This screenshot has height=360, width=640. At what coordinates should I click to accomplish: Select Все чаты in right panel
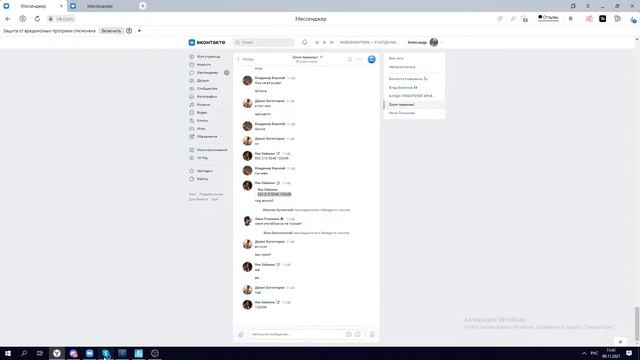coord(396,58)
